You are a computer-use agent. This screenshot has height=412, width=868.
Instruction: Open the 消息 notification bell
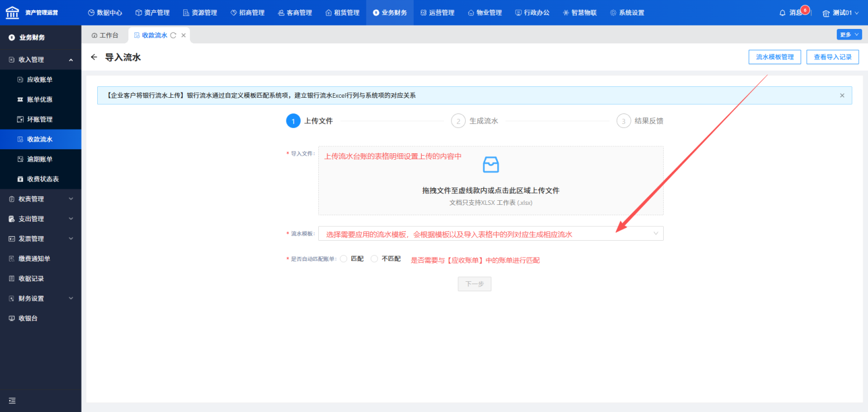pyautogui.click(x=783, y=13)
